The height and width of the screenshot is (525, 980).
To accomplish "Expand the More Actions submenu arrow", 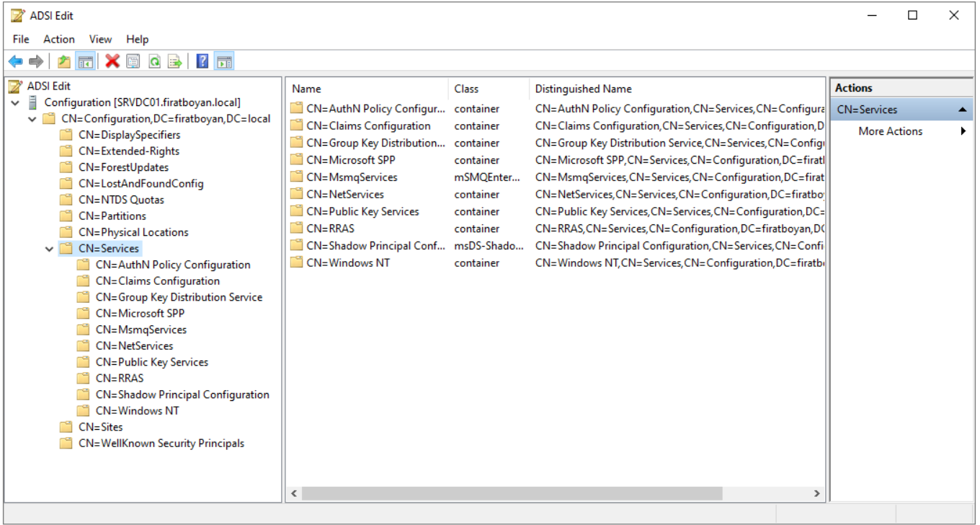I will (x=963, y=131).
